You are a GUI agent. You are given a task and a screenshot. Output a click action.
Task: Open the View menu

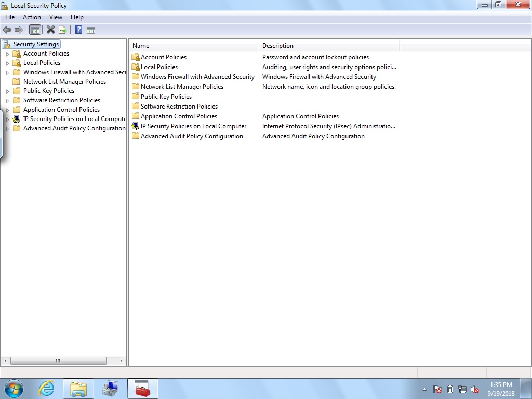point(56,17)
